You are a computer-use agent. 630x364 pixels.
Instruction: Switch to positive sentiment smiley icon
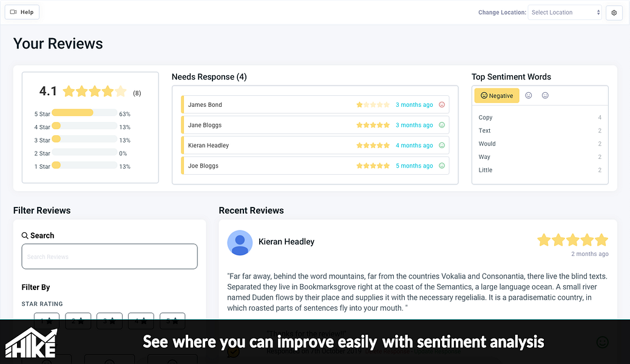tap(545, 95)
